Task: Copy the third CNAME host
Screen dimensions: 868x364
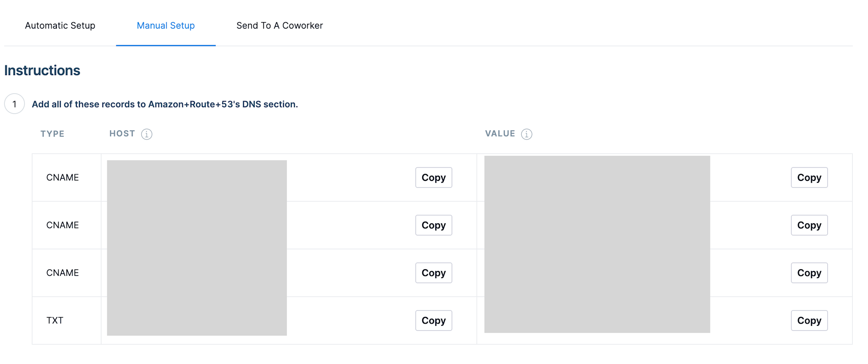Action: point(434,273)
